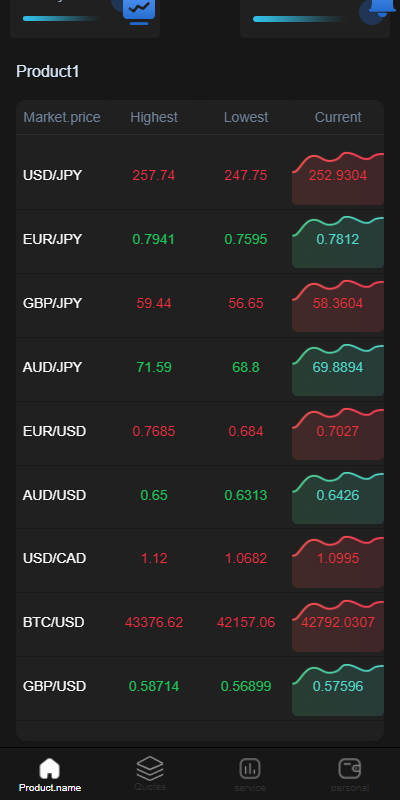Viewport: 400px width, 800px height.
Task: Click the chart monitor icon at top
Action: point(139,11)
